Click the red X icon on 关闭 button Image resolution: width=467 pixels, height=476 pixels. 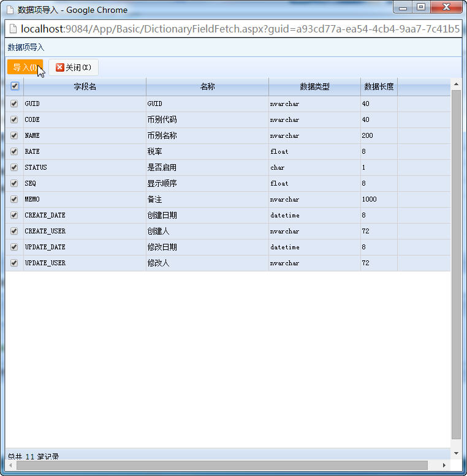click(60, 67)
